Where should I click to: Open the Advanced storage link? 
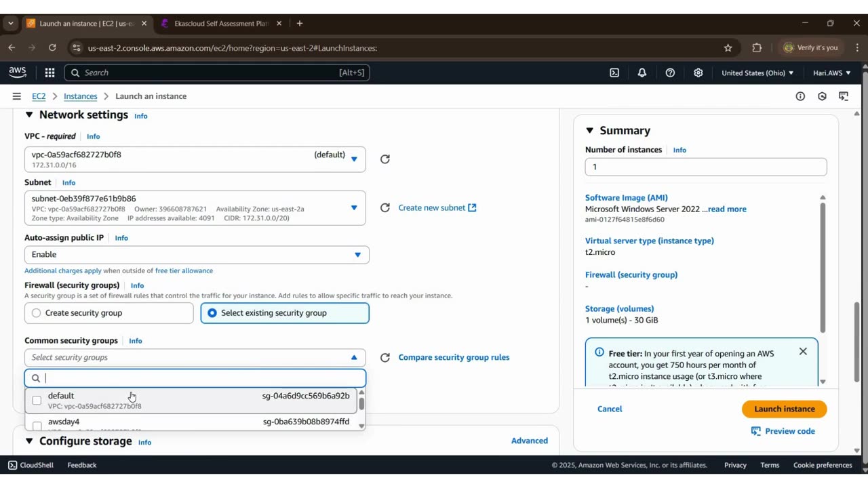tap(530, 441)
